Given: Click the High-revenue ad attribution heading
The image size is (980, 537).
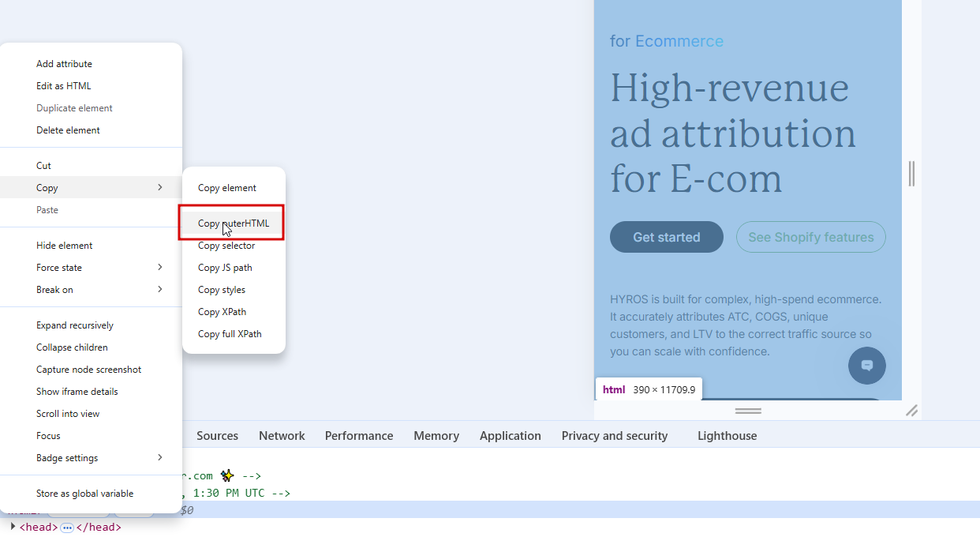Looking at the screenshot, I should tap(733, 133).
